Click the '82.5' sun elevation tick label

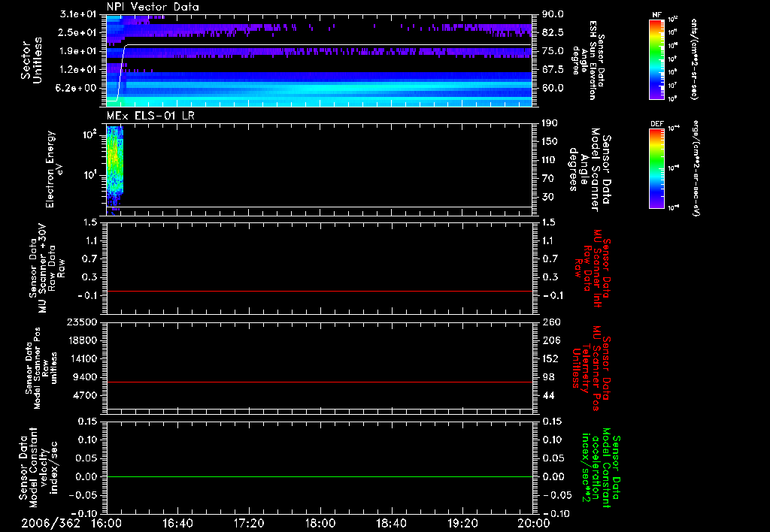click(x=553, y=32)
